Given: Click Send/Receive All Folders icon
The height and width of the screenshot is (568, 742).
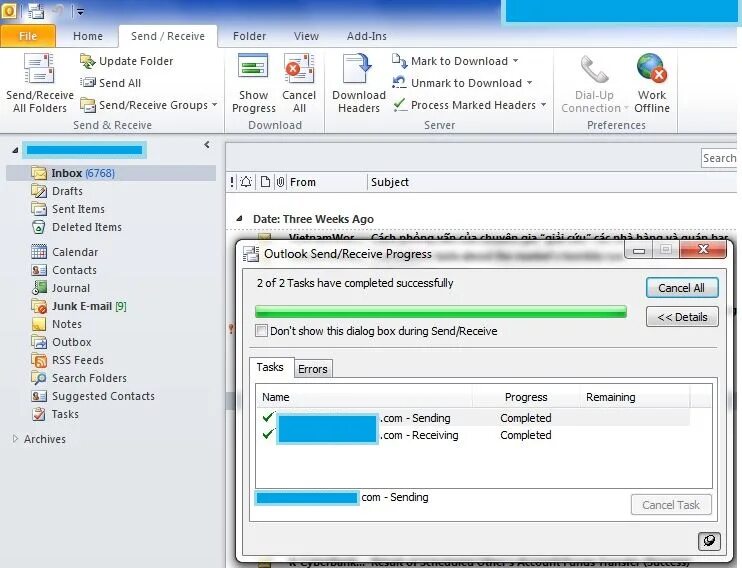Looking at the screenshot, I should 39,69.
